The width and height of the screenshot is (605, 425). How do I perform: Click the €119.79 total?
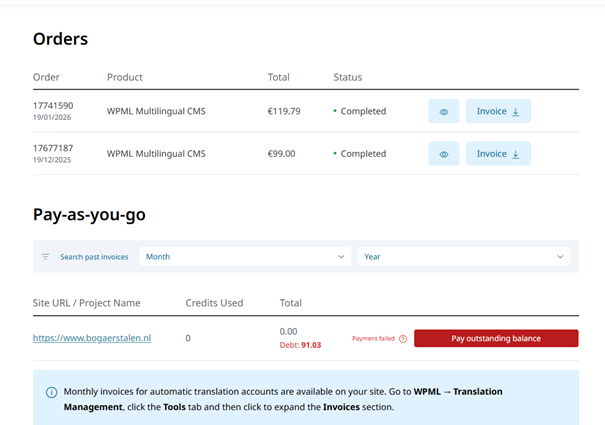coord(284,111)
